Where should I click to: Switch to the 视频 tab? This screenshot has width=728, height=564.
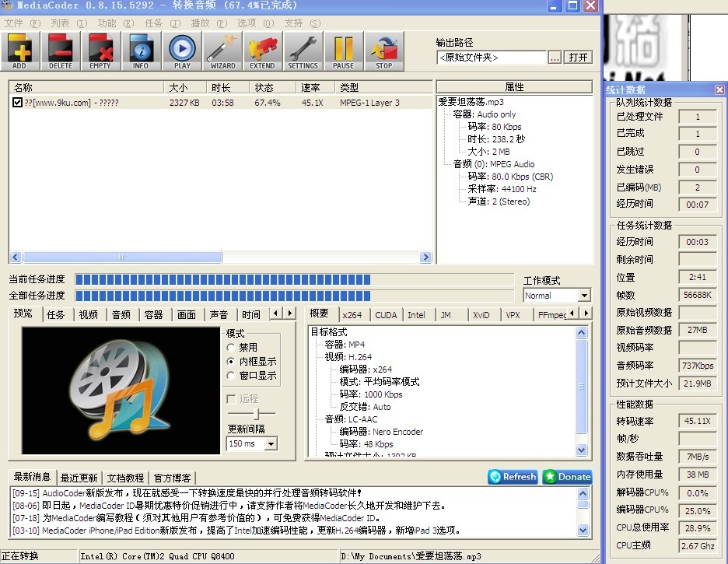pyautogui.click(x=88, y=315)
